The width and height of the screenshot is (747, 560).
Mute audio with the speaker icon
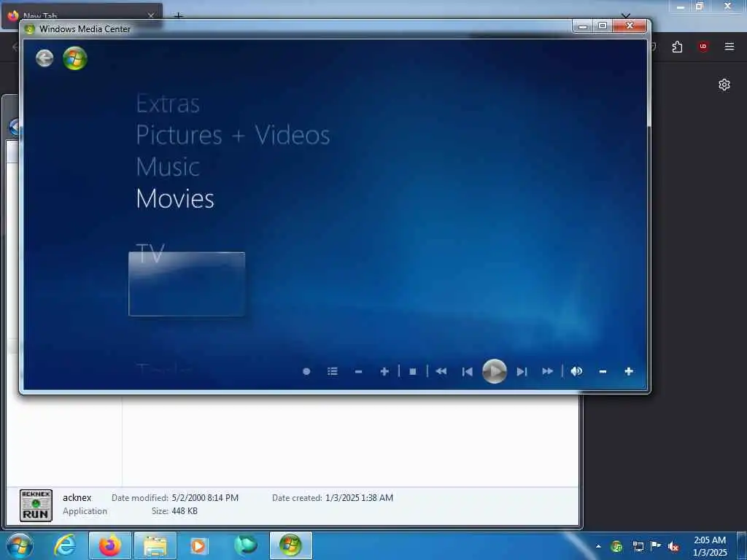(x=576, y=371)
